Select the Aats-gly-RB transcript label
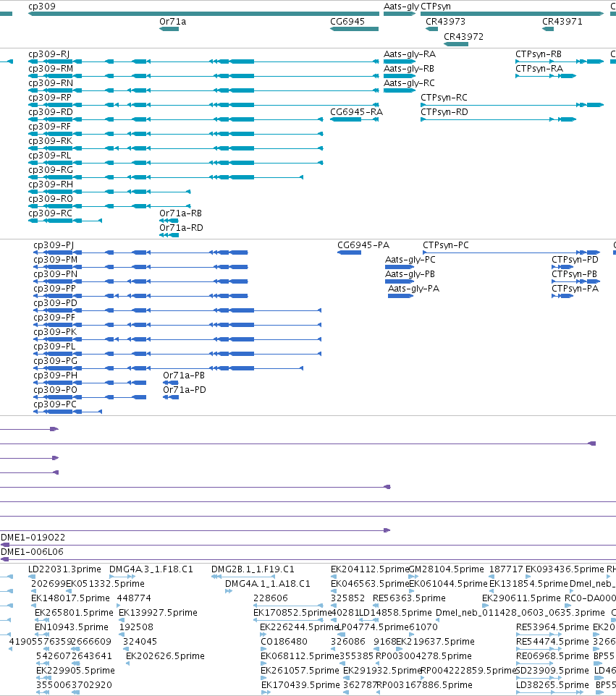This screenshot has width=616, height=696. [409, 68]
